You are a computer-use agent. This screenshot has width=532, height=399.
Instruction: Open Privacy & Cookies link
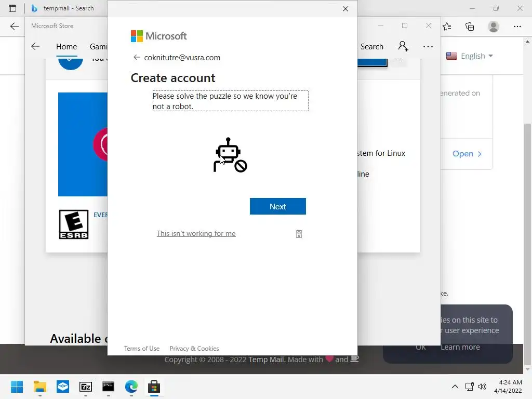(194, 349)
